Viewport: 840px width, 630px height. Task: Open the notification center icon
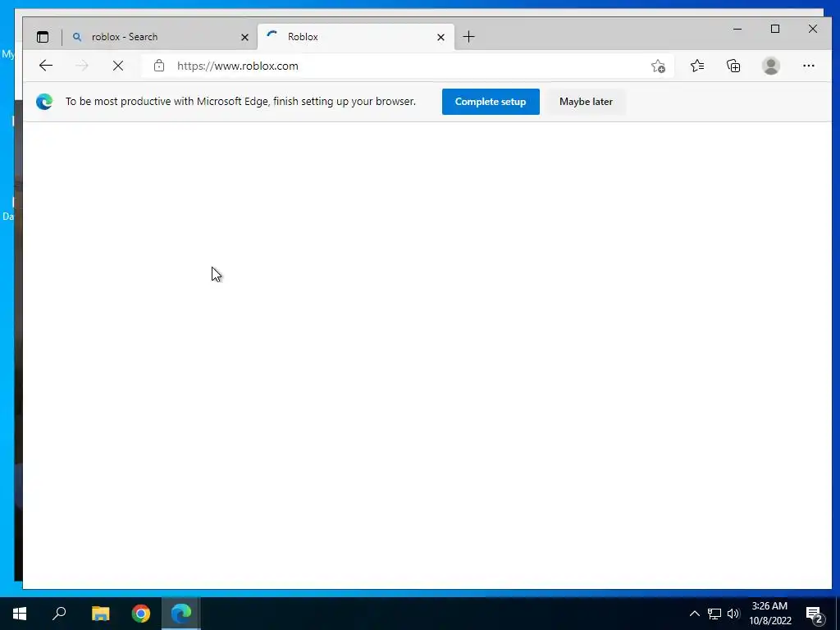click(x=815, y=614)
